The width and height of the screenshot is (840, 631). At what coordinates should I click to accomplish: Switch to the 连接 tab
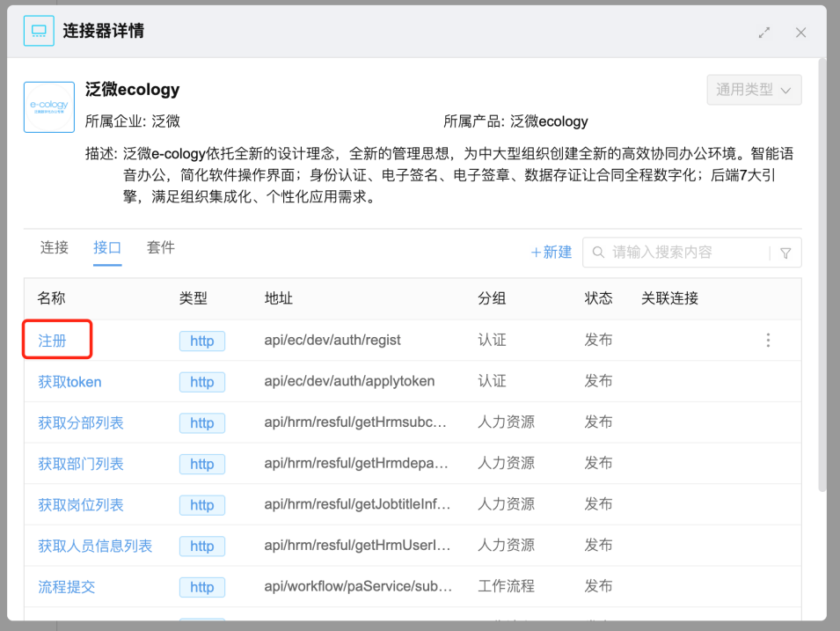55,247
